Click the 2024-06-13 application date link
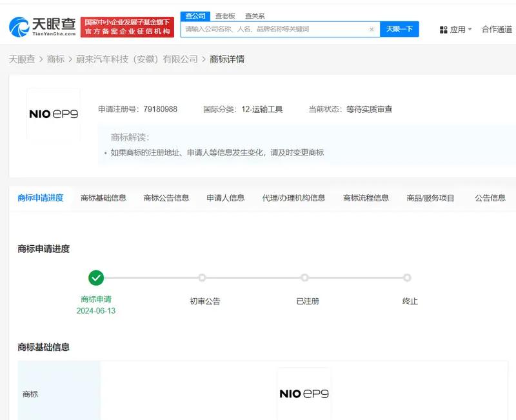The height and width of the screenshot is (420, 516). [96, 312]
